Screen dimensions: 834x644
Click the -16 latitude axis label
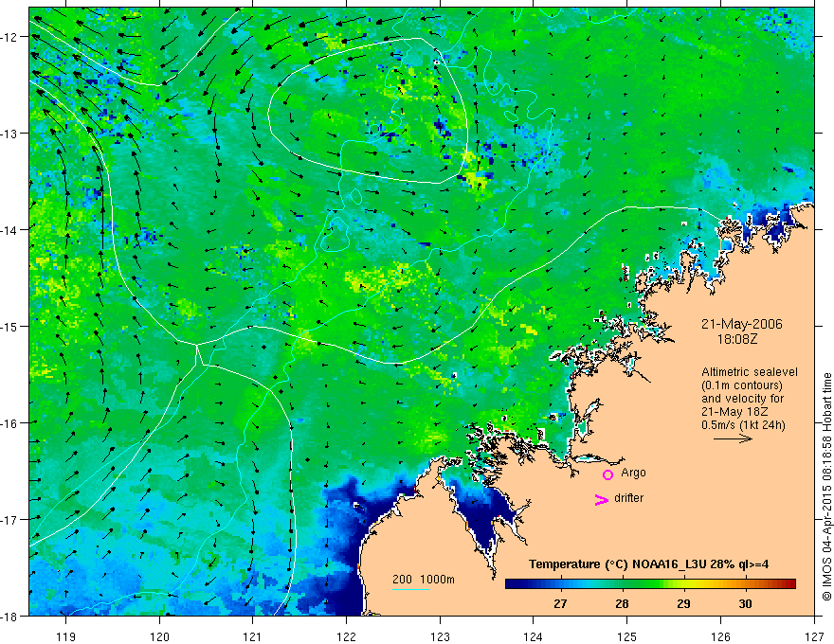(10, 423)
